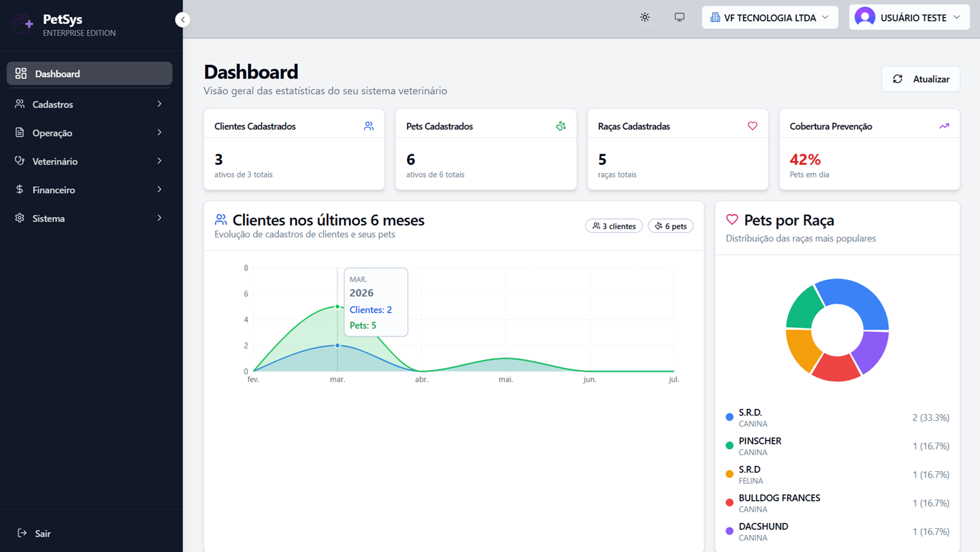Viewport: 980px width, 552px height.
Task: Click the PetsSys paw logo icon
Action: click(22, 23)
